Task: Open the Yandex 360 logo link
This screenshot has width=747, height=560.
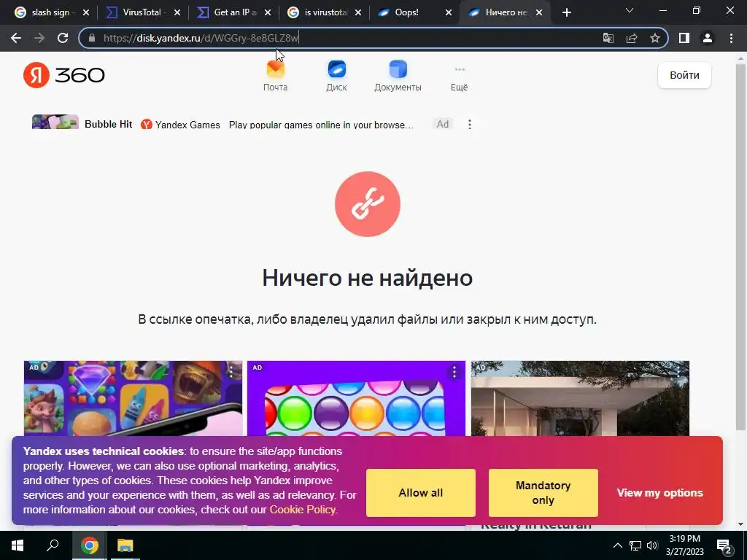Action: click(64, 75)
